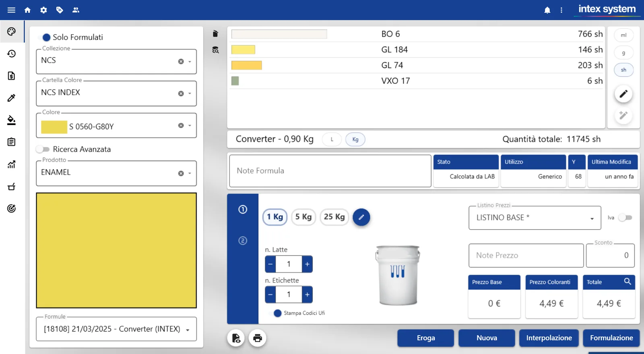Viewport: 644px width, 354px height.
Task: Select the 1 Kg can size
Action: pyautogui.click(x=275, y=217)
